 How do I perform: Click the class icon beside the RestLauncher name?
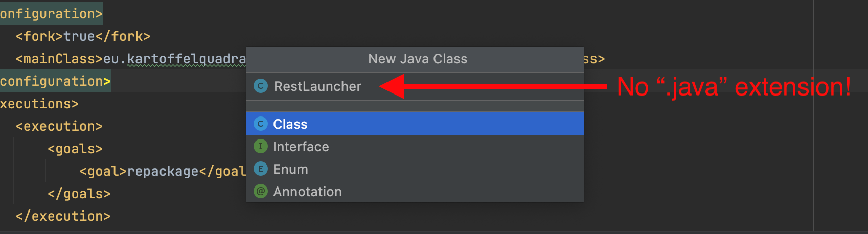[x=261, y=86]
